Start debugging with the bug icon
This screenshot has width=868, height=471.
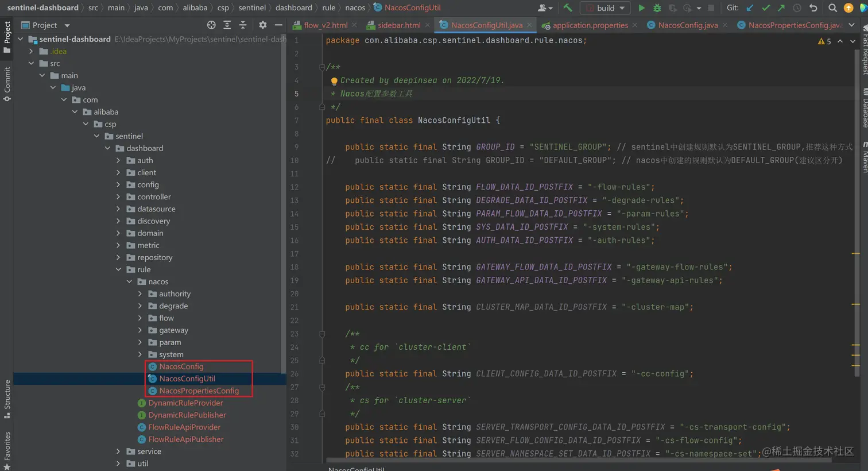(x=657, y=8)
